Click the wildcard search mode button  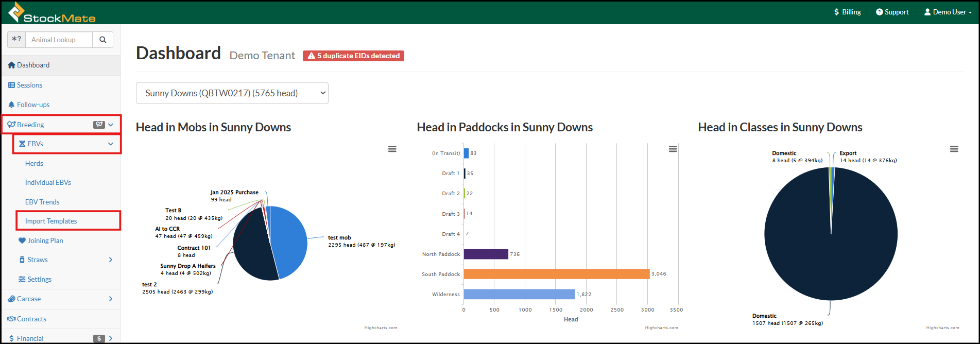coord(16,40)
